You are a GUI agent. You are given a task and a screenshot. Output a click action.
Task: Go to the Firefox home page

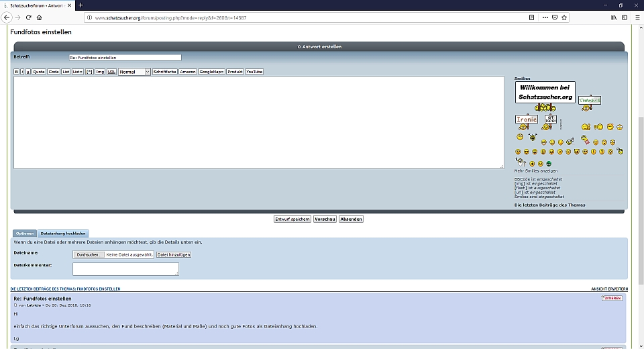(40, 17)
